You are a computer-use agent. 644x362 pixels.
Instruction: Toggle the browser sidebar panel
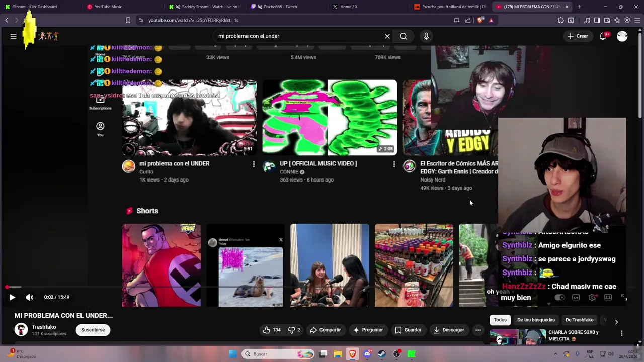click(597, 20)
